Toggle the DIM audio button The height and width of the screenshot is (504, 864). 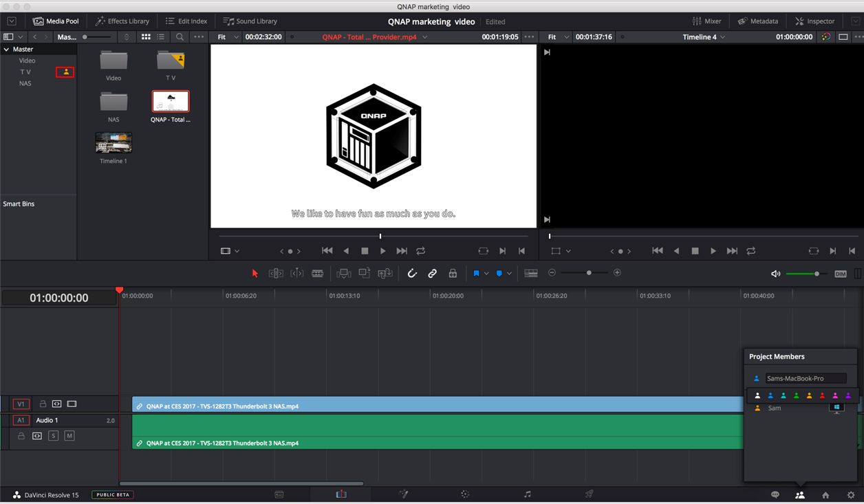tap(841, 274)
